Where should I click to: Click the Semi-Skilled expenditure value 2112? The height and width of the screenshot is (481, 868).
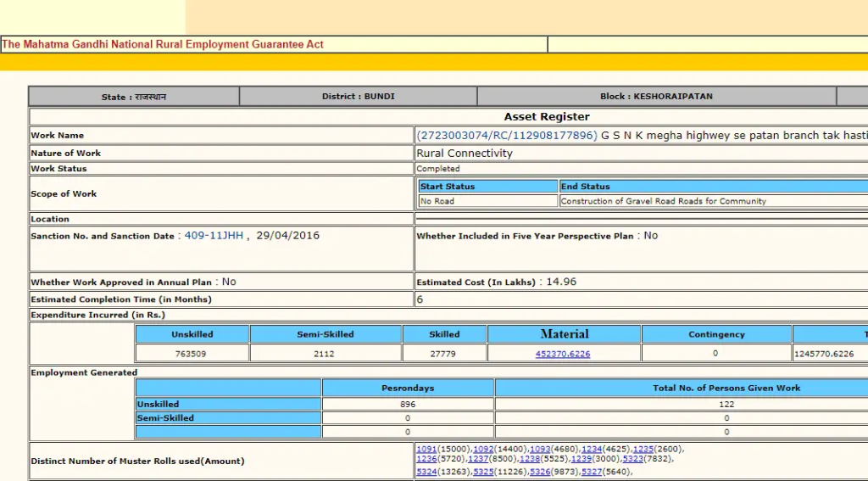point(324,354)
